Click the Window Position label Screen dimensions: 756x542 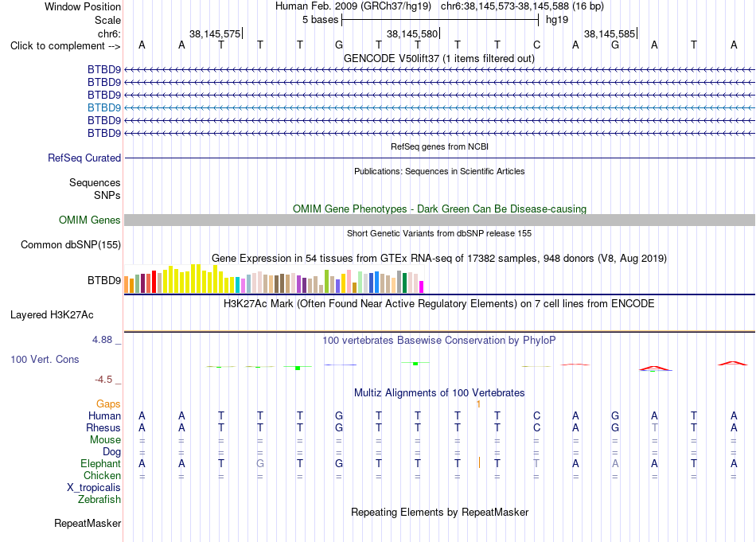pos(83,6)
